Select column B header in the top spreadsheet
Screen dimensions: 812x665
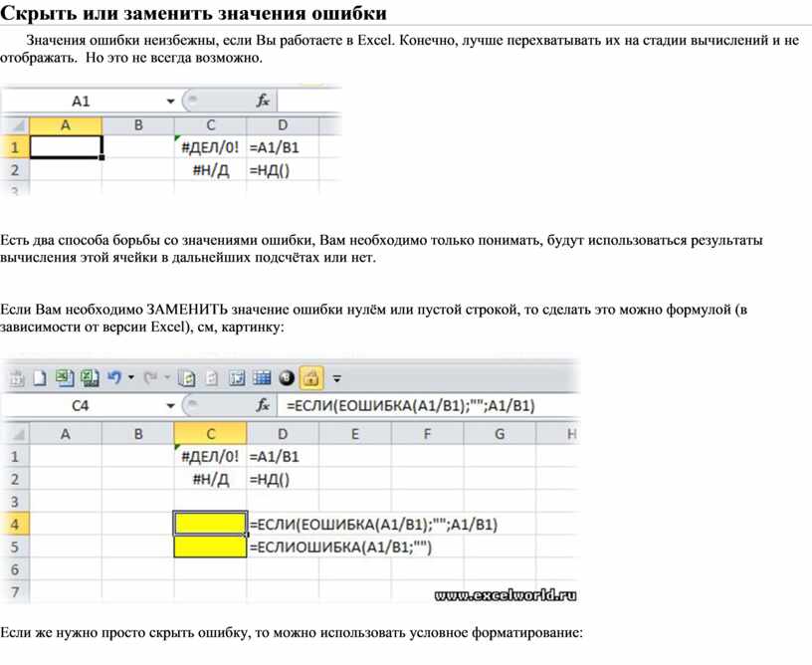pyautogui.click(x=138, y=125)
